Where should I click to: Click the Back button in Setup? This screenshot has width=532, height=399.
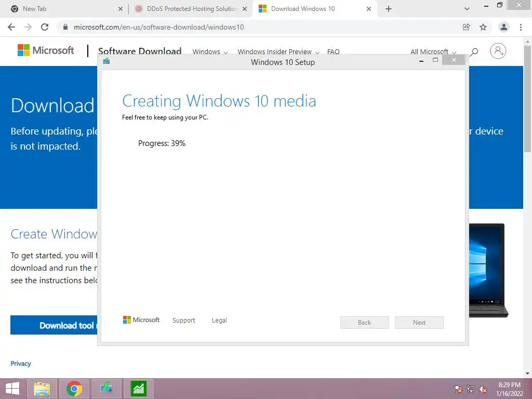pyautogui.click(x=364, y=323)
